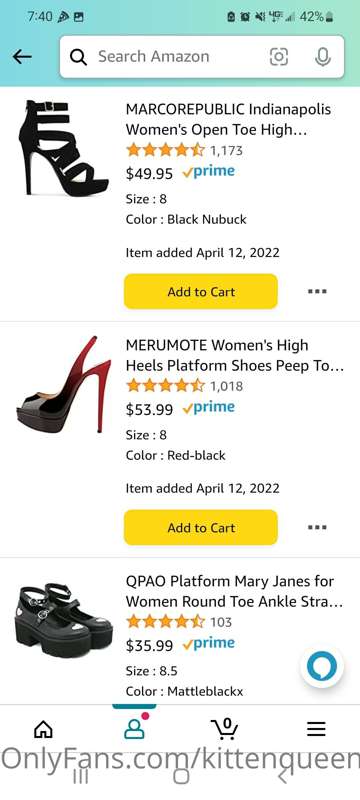Image resolution: width=360 pixels, height=800 pixels.
Task: Add MARCOREPUBLIC heels to cart
Action: pos(201,291)
